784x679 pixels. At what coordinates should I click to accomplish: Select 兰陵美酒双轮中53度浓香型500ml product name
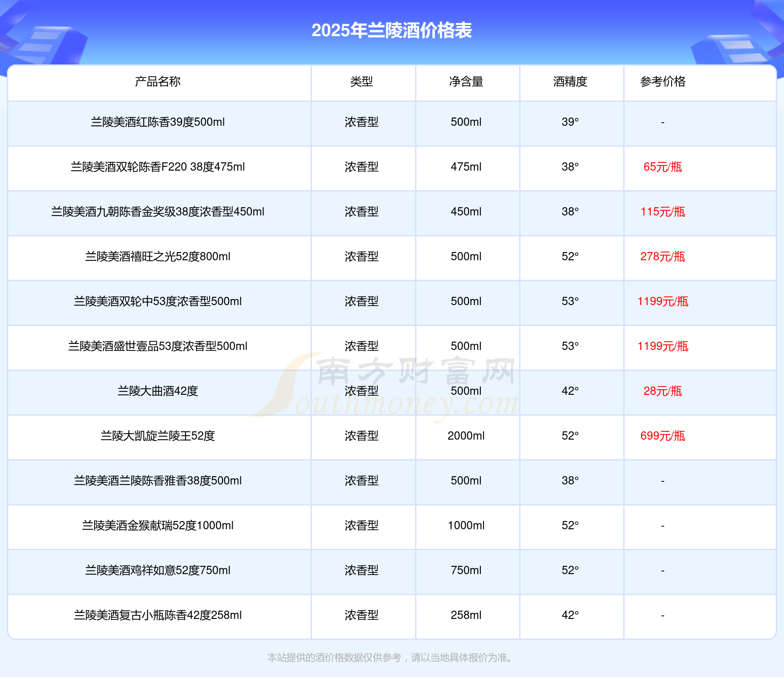pos(158,301)
